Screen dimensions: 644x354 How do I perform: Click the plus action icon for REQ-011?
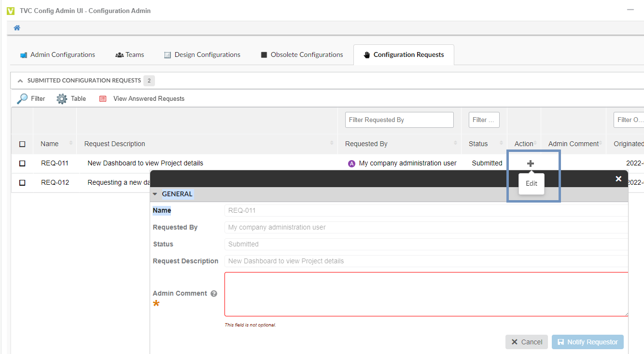tap(530, 163)
